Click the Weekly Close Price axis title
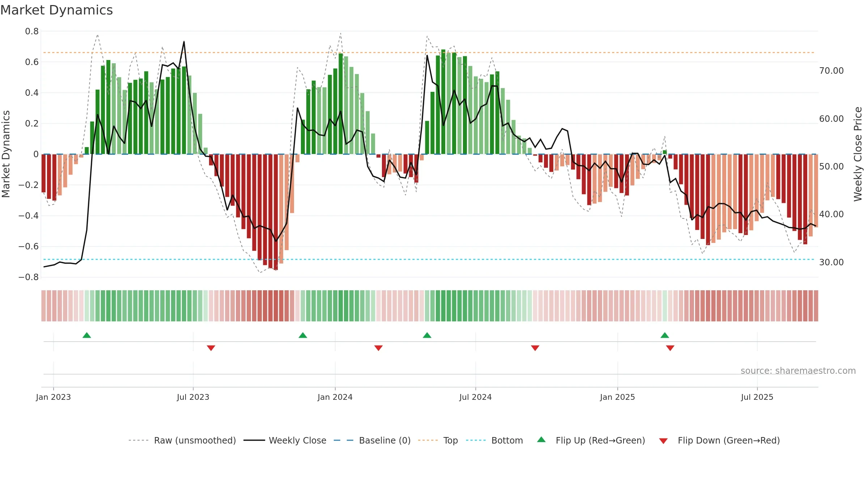This screenshot has height=488, width=868. tap(858, 154)
